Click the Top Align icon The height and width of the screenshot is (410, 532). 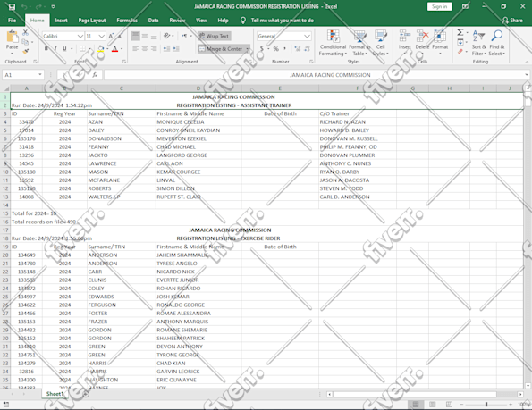click(x=135, y=36)
